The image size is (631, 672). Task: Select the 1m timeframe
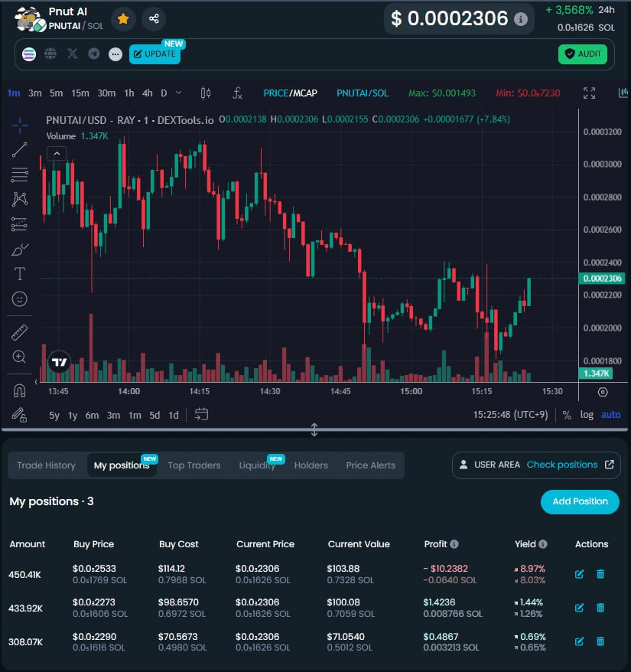click(14, 93)
